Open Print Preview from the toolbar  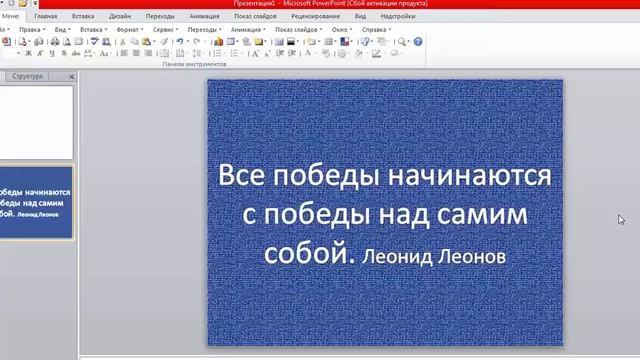click(67, 42)
